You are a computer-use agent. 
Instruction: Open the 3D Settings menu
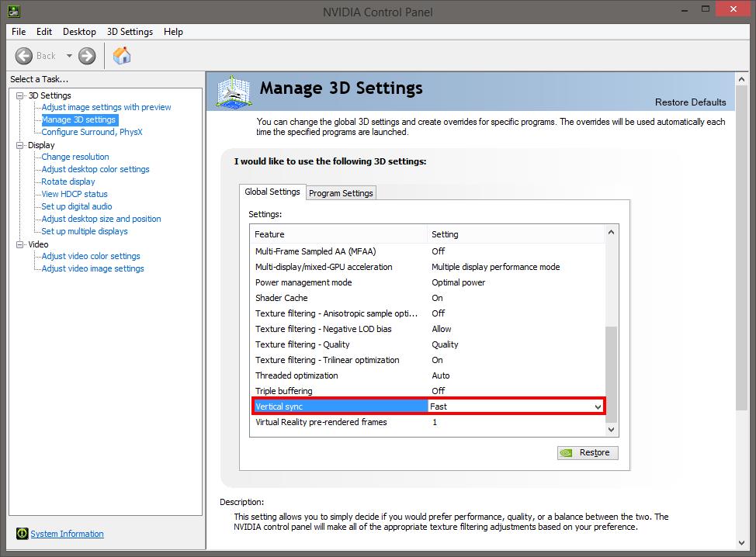[x=130, y=32]
